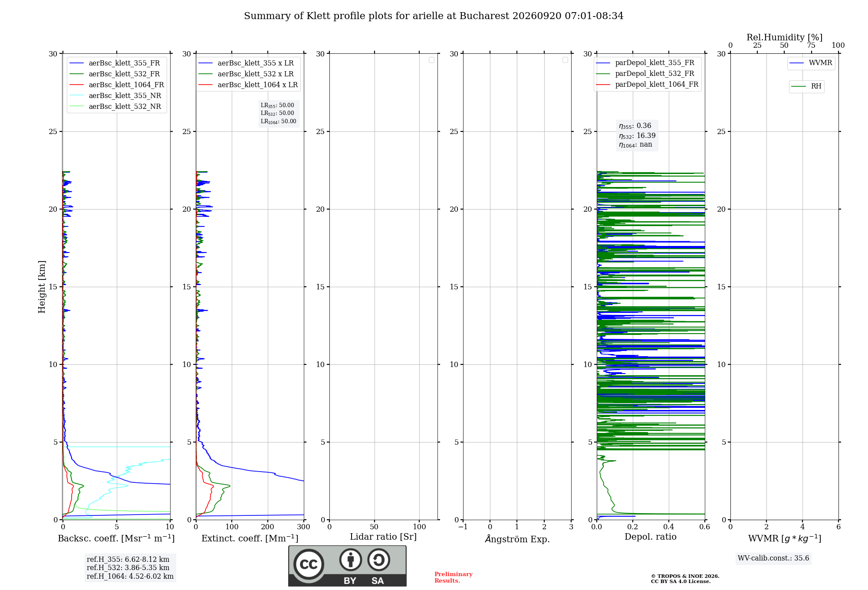This screenshot has height=590, width=868.
Task: Click the Ångström Exp. axis label
Action: [517, 539]
